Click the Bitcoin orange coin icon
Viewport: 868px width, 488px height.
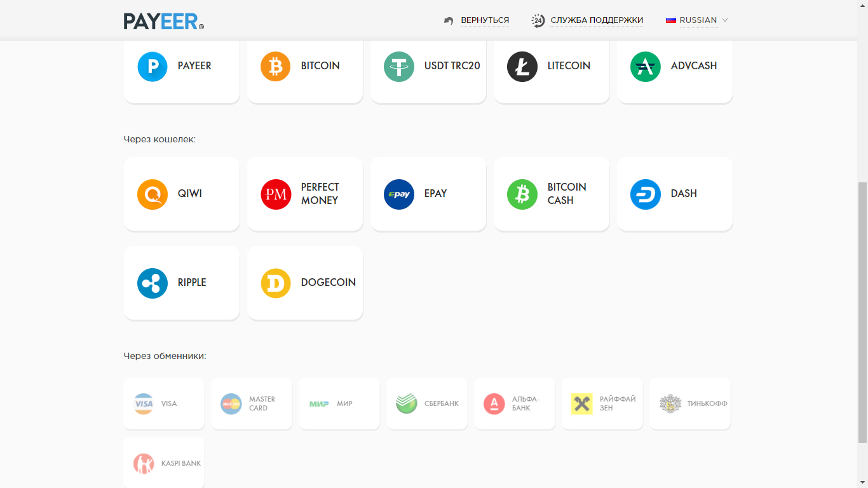pos(275,66)
